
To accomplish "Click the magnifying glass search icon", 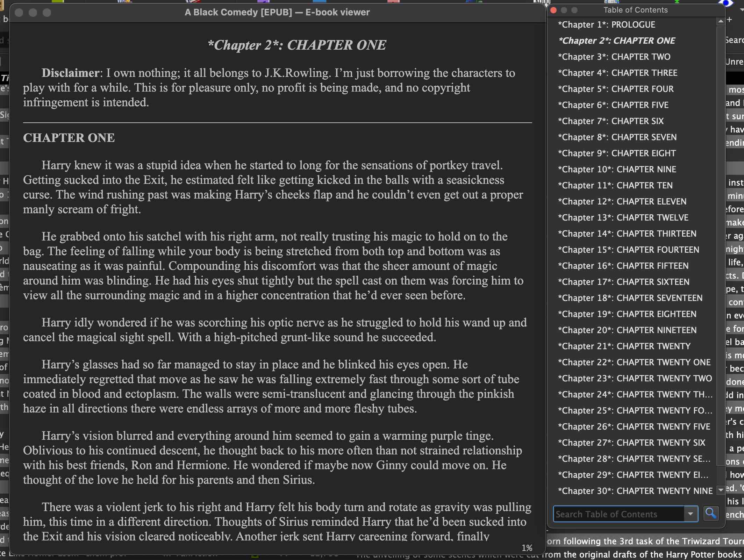I will click(710, 514).
